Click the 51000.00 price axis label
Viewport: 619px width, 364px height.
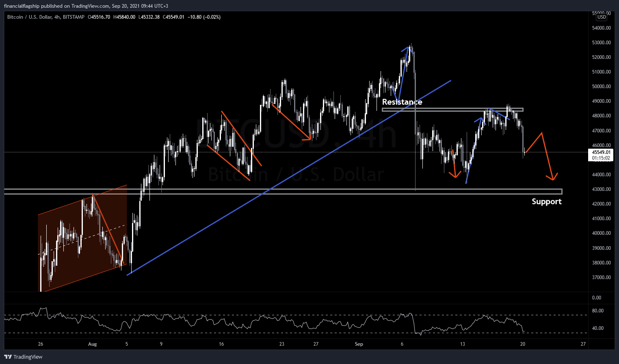[602, 72]
